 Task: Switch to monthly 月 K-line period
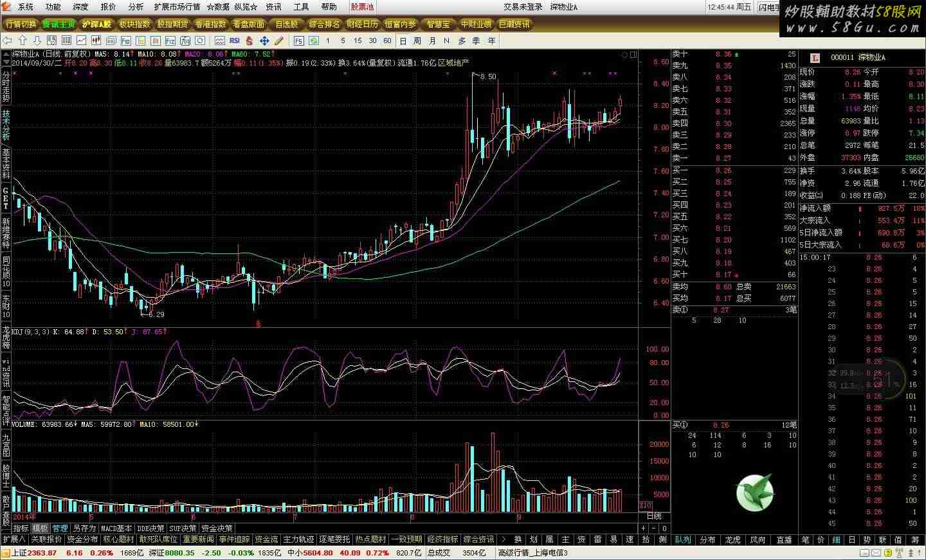coord(432,41)
